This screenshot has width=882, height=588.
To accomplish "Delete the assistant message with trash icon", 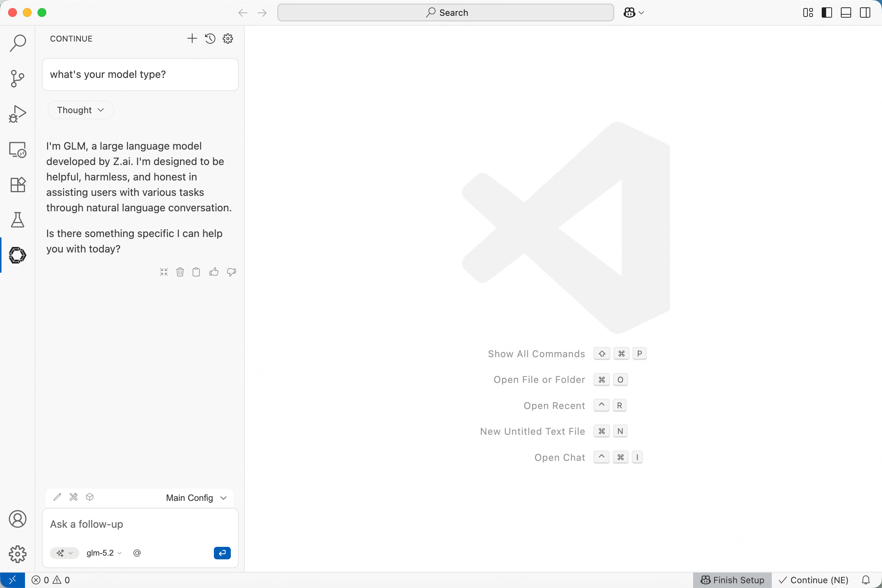I will (x=180, y=272).
